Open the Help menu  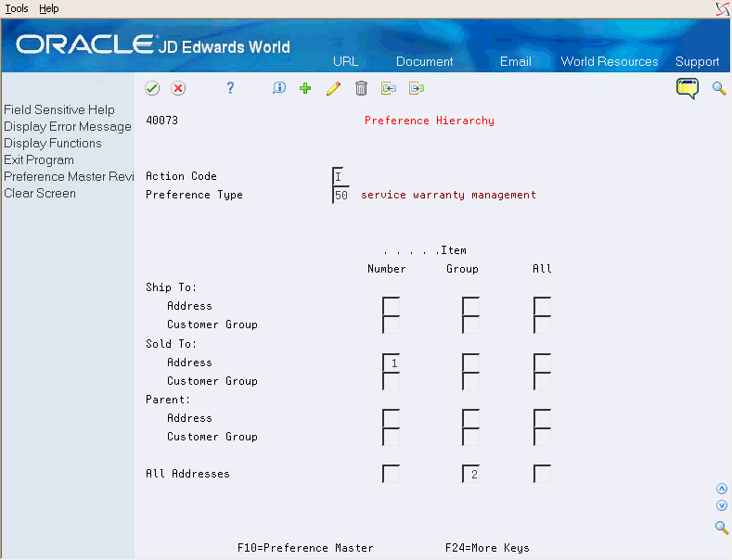(x=49, y=8)
